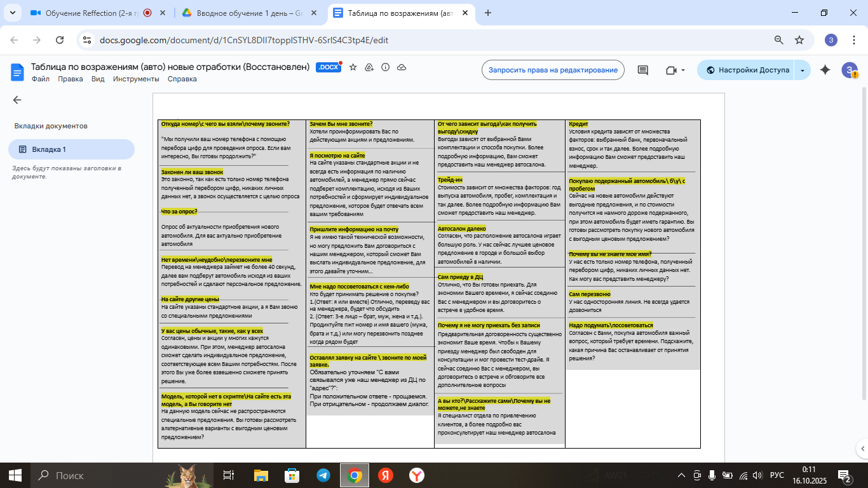Click the back arrow in document tabs panel
This screenshot has width=868, height=488.
tap(17, 100)
